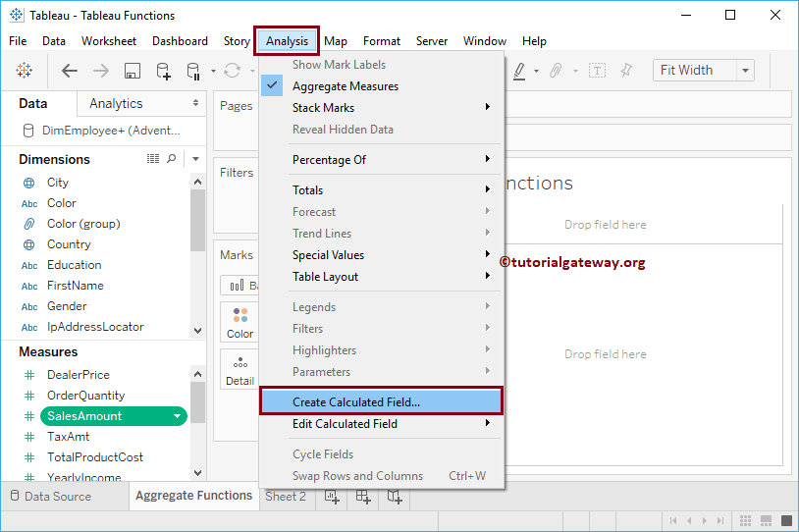Click the Detail marks card icon
This screenshot has width=799, height=532.
point(240,370)
